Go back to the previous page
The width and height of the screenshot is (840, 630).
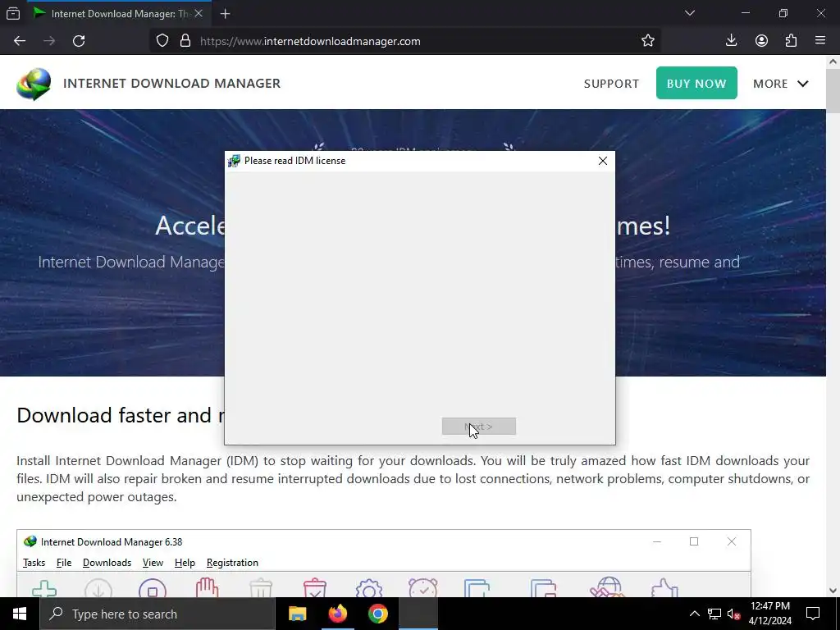click(x=20, y=41)
